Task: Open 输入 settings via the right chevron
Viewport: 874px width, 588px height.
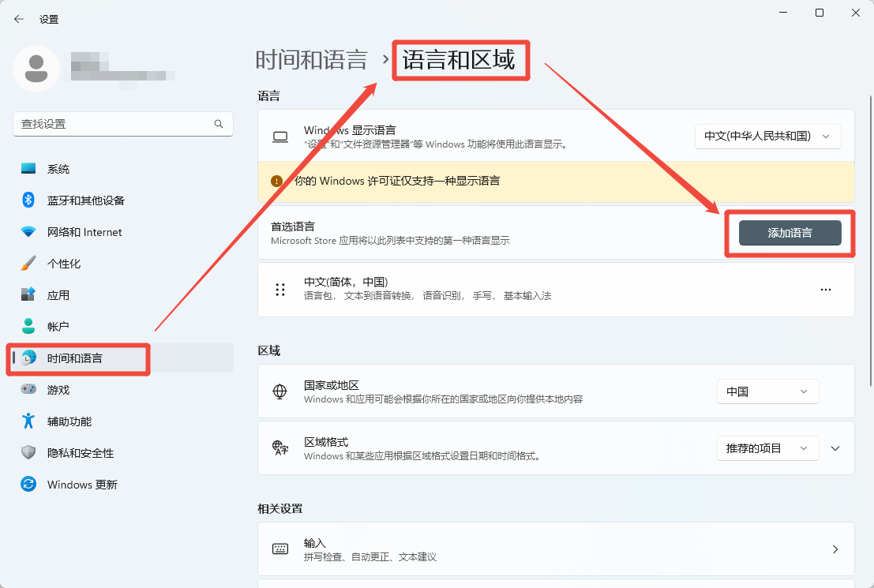Action: (835, 549)
